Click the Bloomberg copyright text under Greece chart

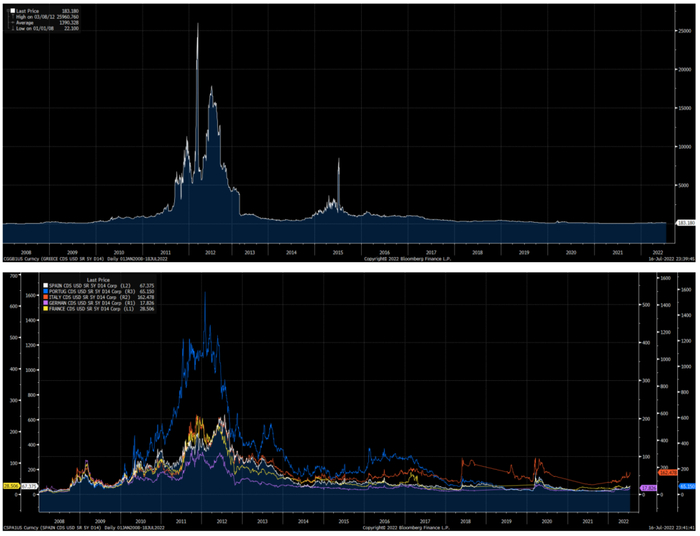(408, 258)
